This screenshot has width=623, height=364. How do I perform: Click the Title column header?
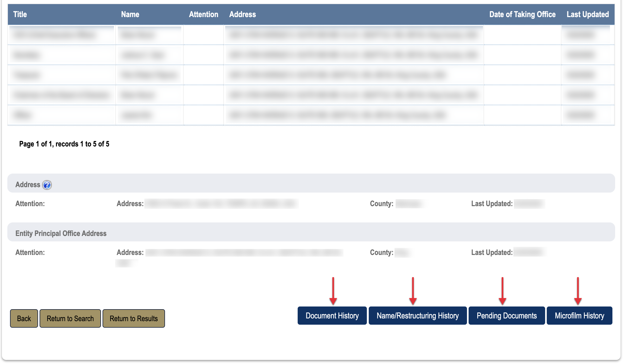tap(20, 14)
